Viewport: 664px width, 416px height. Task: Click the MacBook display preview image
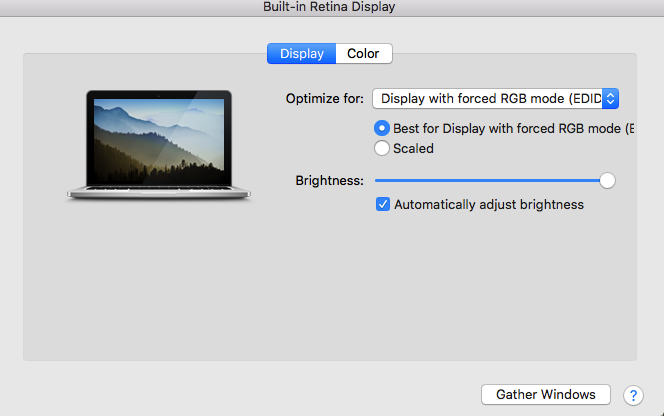click(159, 145)
